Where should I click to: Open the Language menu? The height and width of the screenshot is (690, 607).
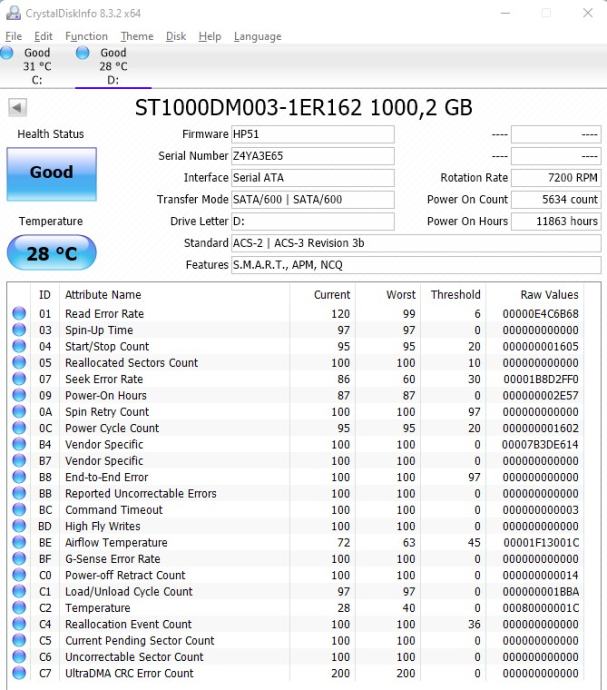[x=258, y=37]
